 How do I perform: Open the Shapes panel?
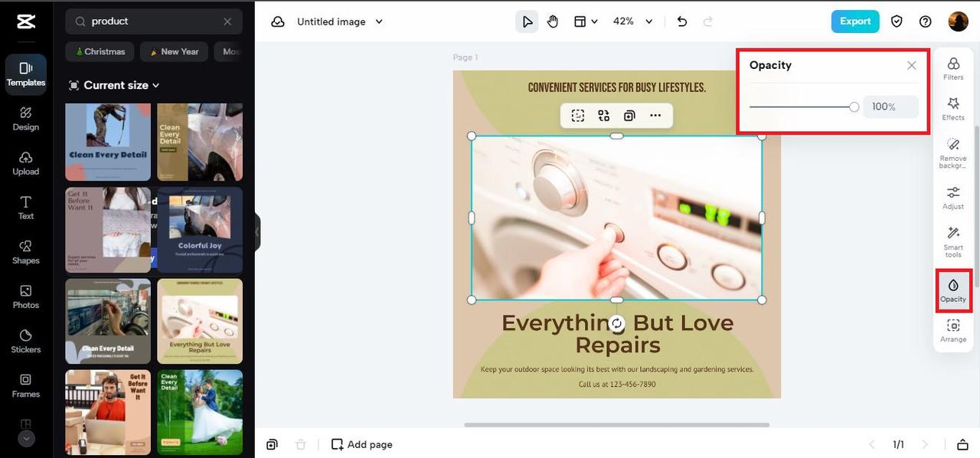(26, 252)
